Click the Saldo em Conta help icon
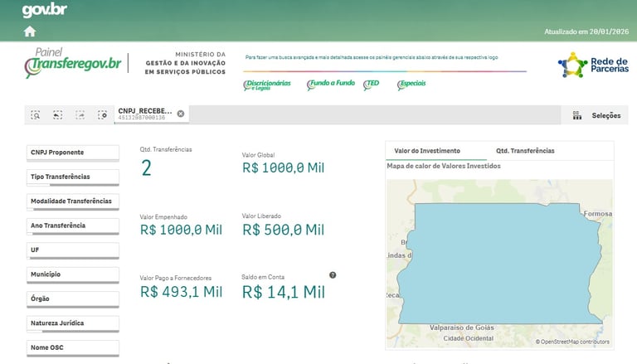The height and width of the screenshot is (364, 637). (333, 275)
